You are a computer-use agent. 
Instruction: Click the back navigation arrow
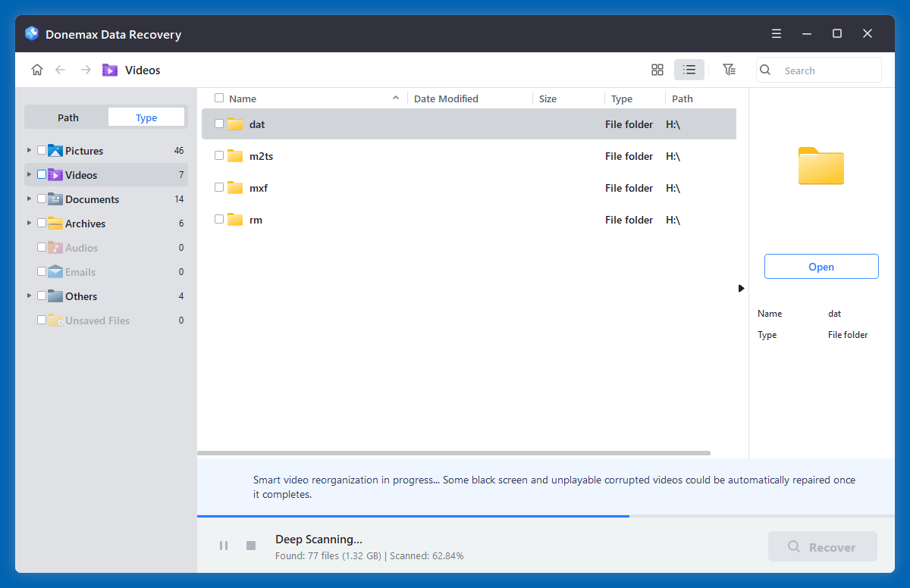pyautogui.click(x=60, y=69)
